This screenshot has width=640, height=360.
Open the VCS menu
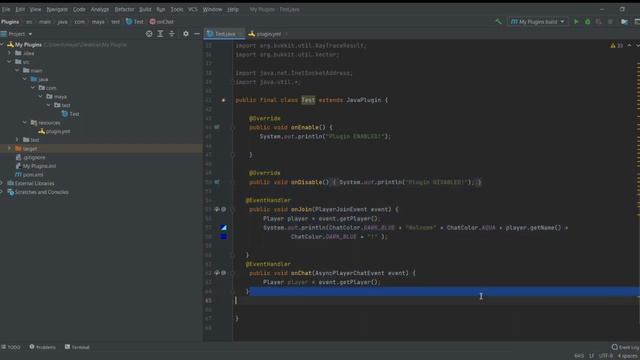[x=193, y=9]
